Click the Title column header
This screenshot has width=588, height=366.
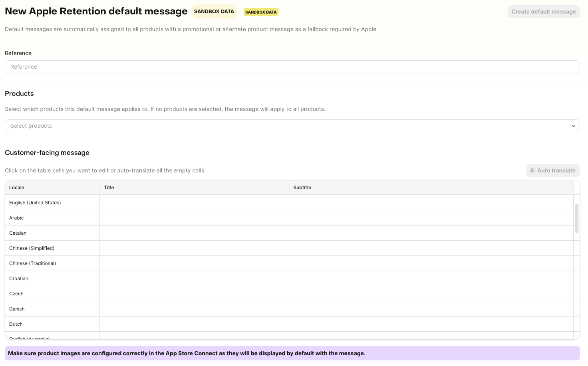coord(194,188)
